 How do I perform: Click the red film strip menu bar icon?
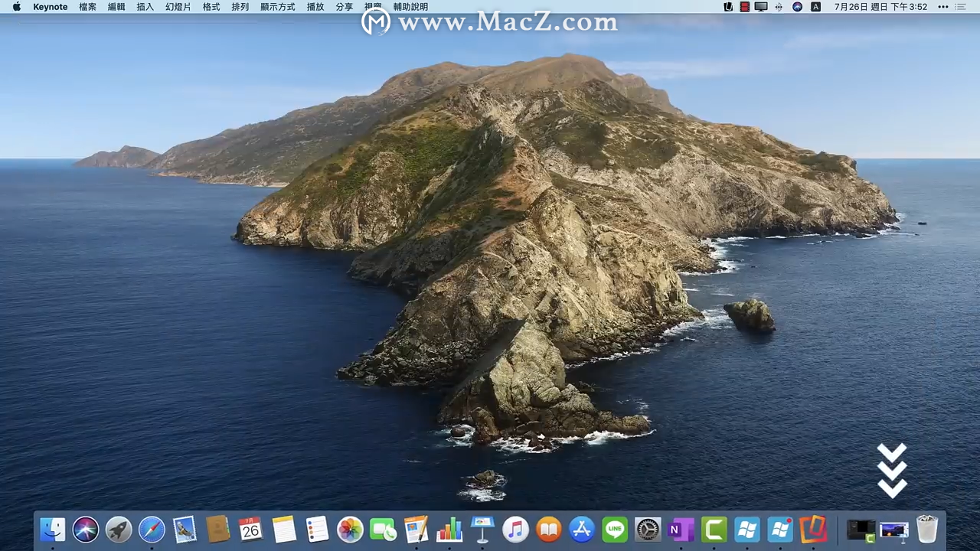[x=745, y=7]
